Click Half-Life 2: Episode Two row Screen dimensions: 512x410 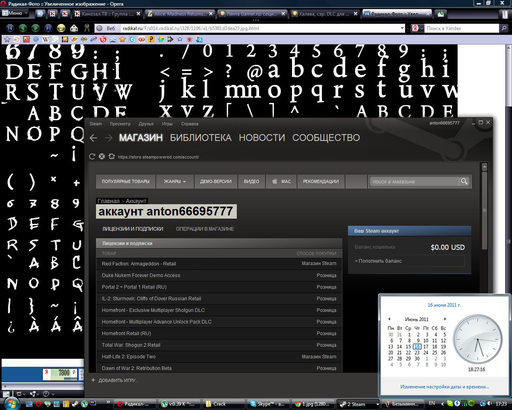pos(219,357)
